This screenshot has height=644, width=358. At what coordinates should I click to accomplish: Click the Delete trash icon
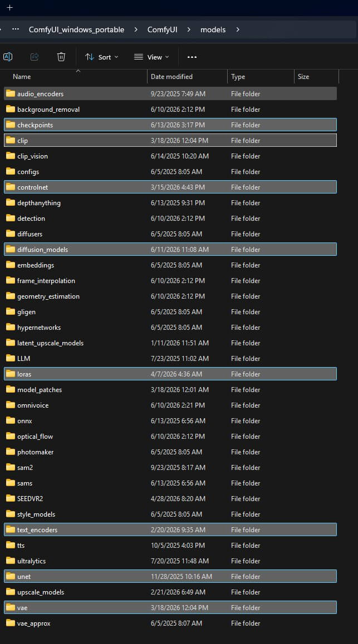pyautogui.click(x=61, y=57)
